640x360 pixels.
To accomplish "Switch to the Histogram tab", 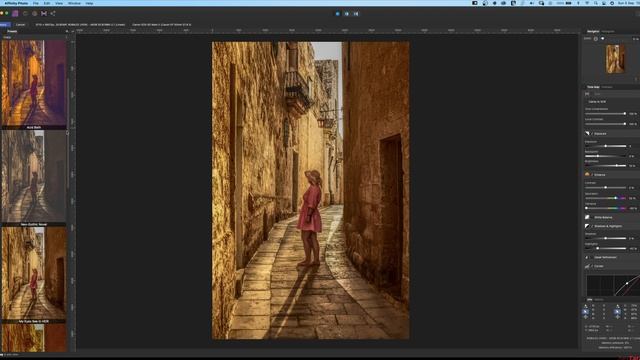I will coord(608,31).
